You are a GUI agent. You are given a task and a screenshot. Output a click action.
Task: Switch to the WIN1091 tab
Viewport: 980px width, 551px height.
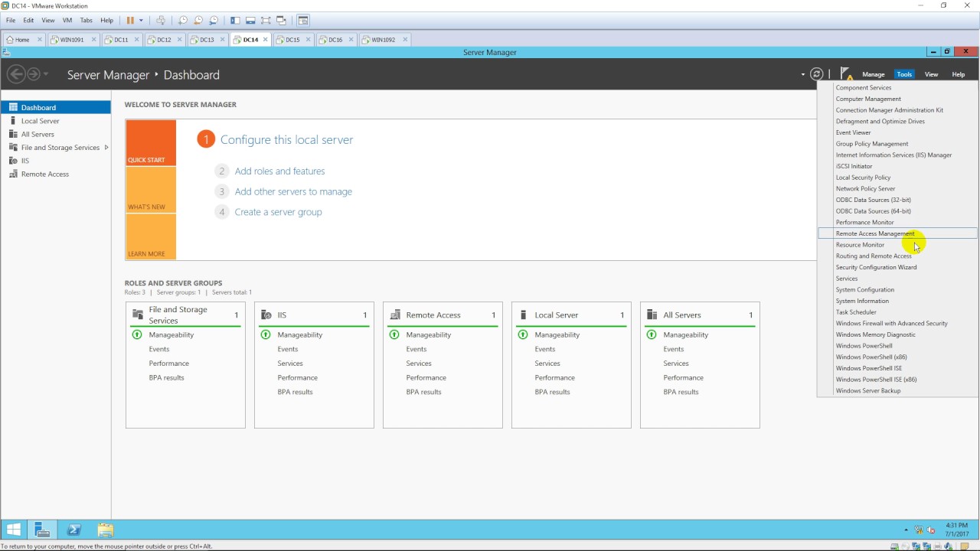pyautogui.click(x=72, y=40)
